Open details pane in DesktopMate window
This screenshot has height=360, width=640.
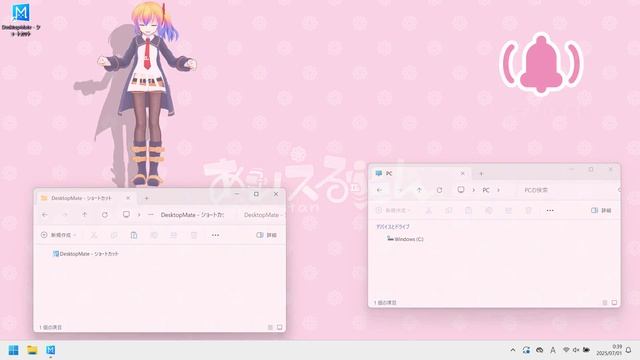tap(267, 235)
